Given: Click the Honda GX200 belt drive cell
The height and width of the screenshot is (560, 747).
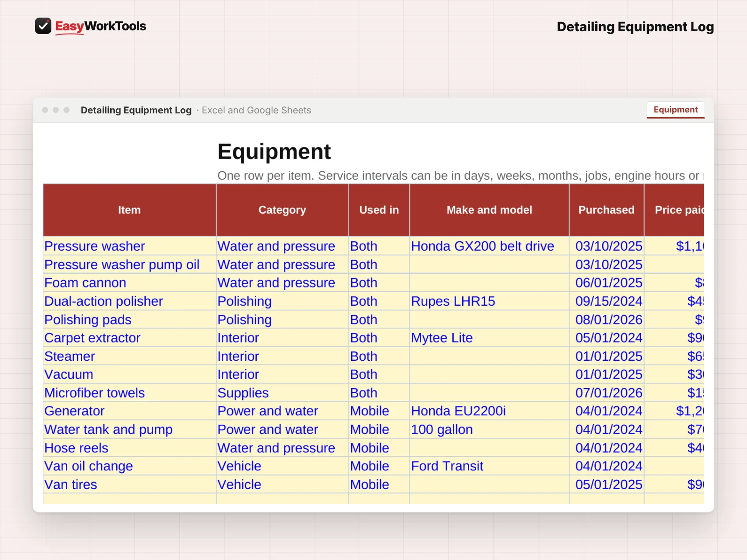Looking at the screenshot, I should [x=489, y=246].
